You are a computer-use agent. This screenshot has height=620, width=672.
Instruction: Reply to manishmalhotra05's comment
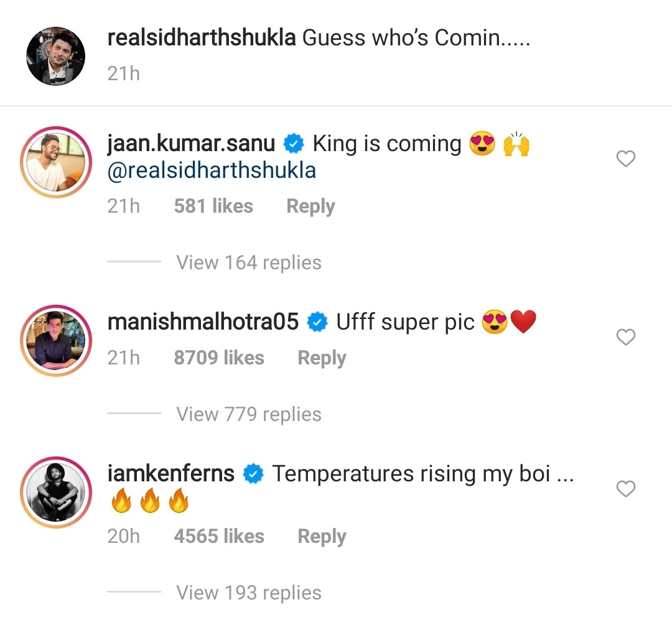322,358
